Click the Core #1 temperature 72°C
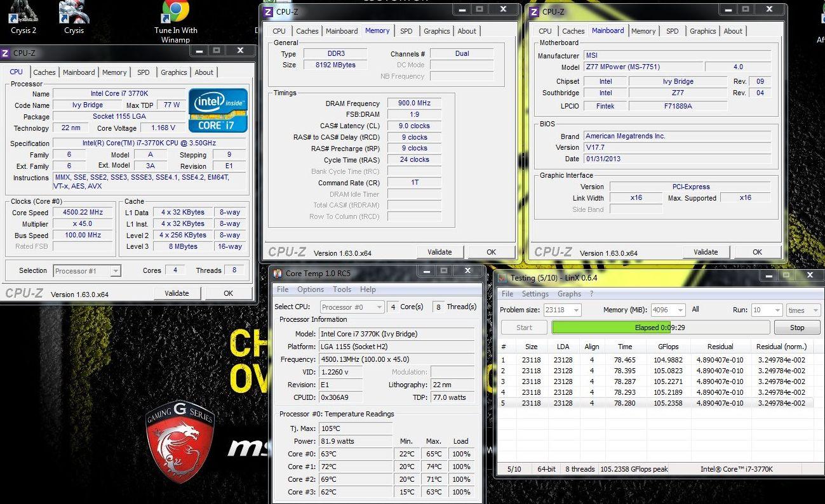 point(356,467)
